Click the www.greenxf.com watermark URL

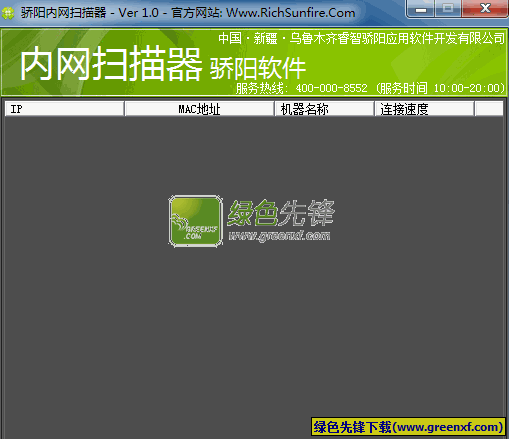point(279,236)
